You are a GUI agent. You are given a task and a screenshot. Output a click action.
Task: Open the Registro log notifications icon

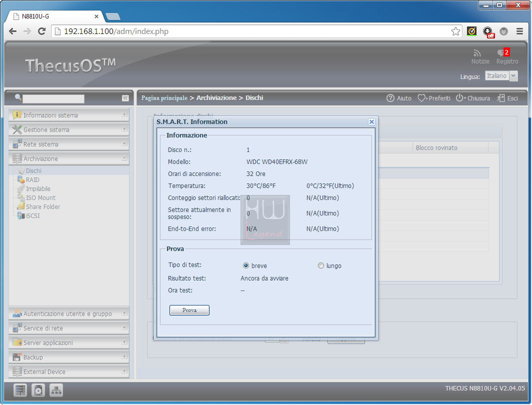pyautogui.click(x=503, y=52)
